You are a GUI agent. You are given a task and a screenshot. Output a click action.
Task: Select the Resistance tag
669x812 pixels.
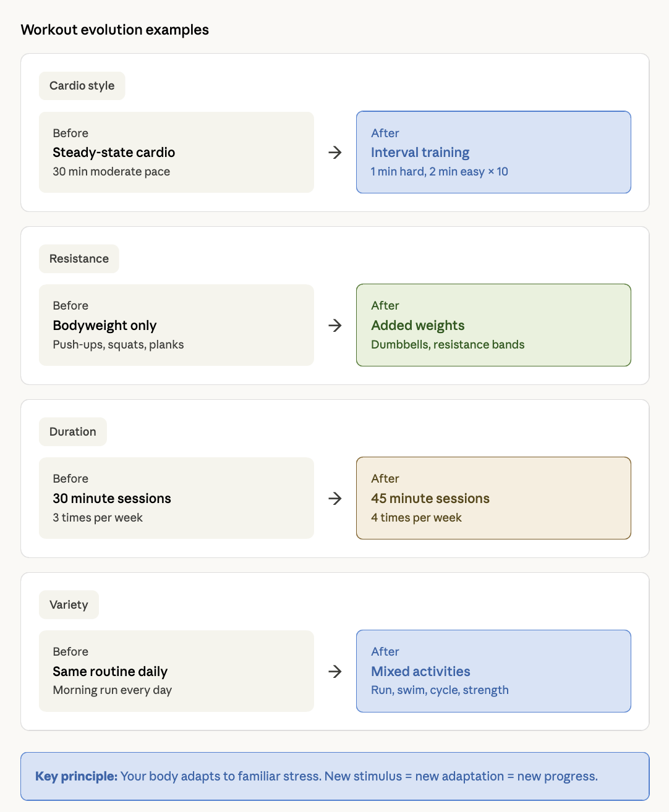[x=79, y=259]
